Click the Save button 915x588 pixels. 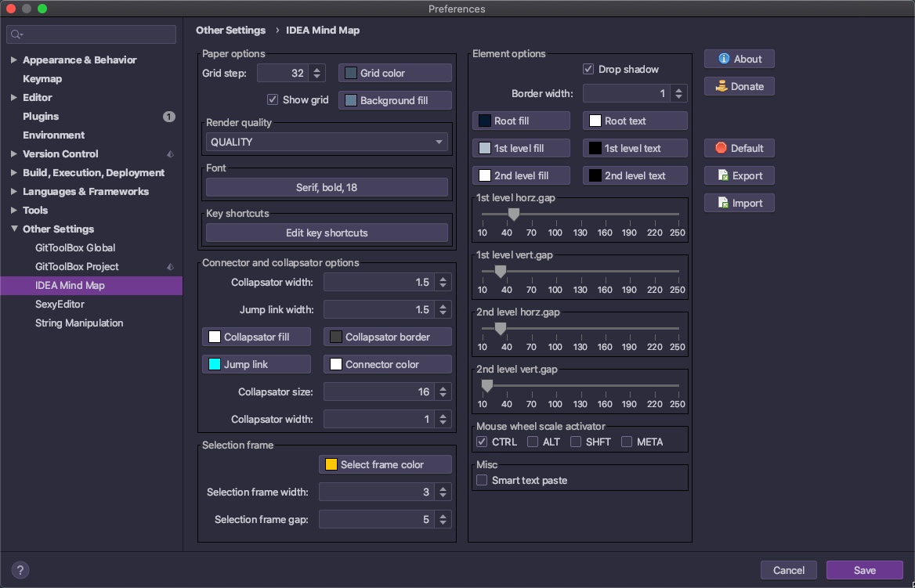pos(865,571)
